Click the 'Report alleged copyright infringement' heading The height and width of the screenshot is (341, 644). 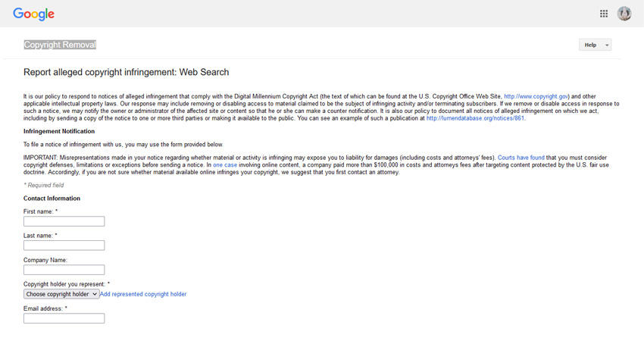click(x=126, y=73)
